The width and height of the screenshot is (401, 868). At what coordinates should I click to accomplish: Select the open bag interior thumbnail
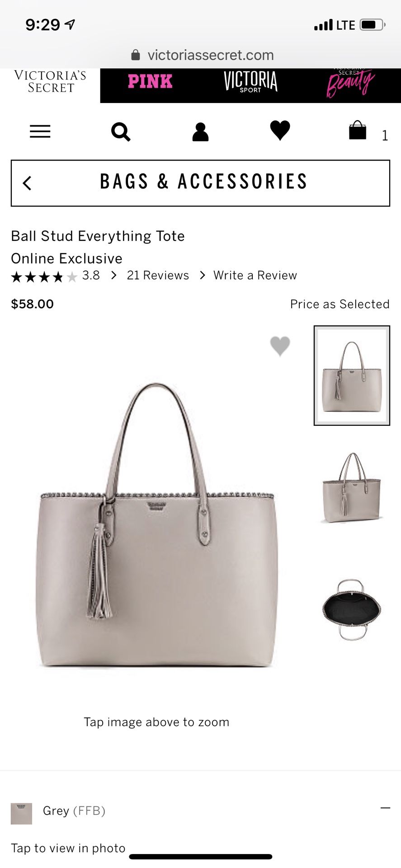(x=352, y=609)
